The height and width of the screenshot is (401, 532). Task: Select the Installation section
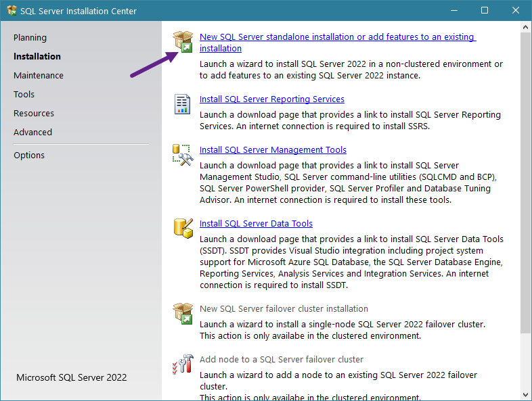[x=37, y=56]
